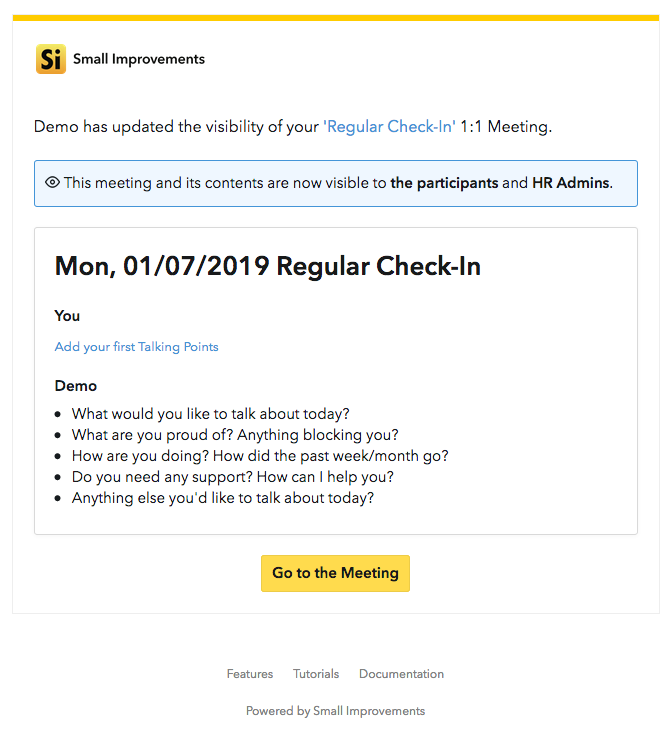
Task: Open the Features footer link
Action: tap(250, 674)
